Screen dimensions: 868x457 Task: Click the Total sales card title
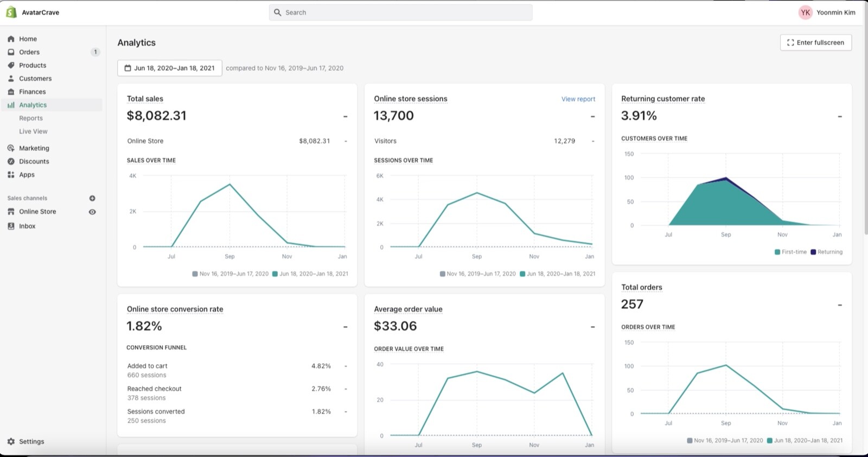point(145,99)
